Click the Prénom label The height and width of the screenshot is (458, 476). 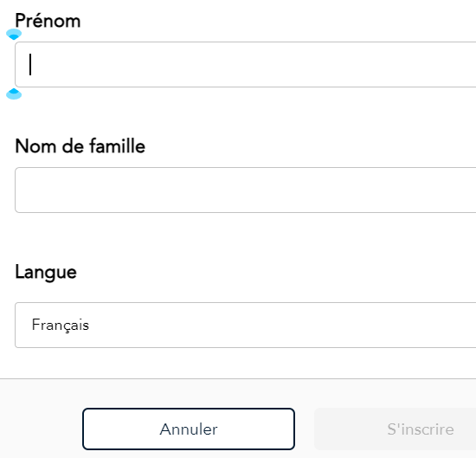pos(48,21)
